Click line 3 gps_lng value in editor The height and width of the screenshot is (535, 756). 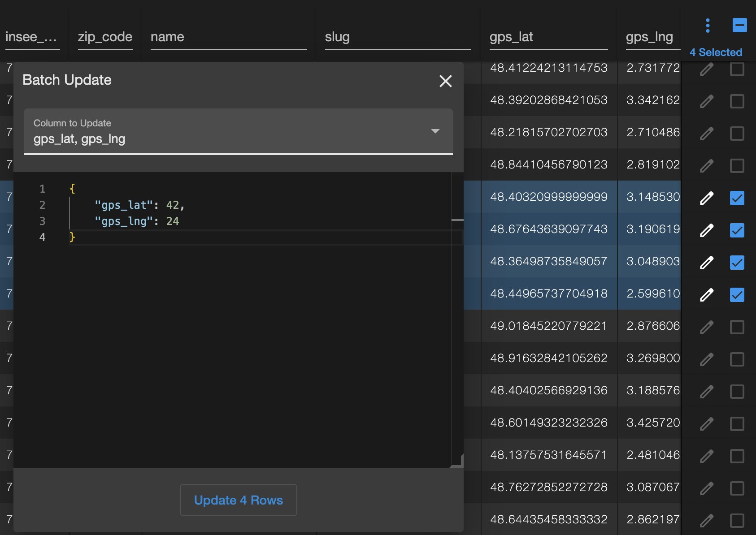pos(173,221)
